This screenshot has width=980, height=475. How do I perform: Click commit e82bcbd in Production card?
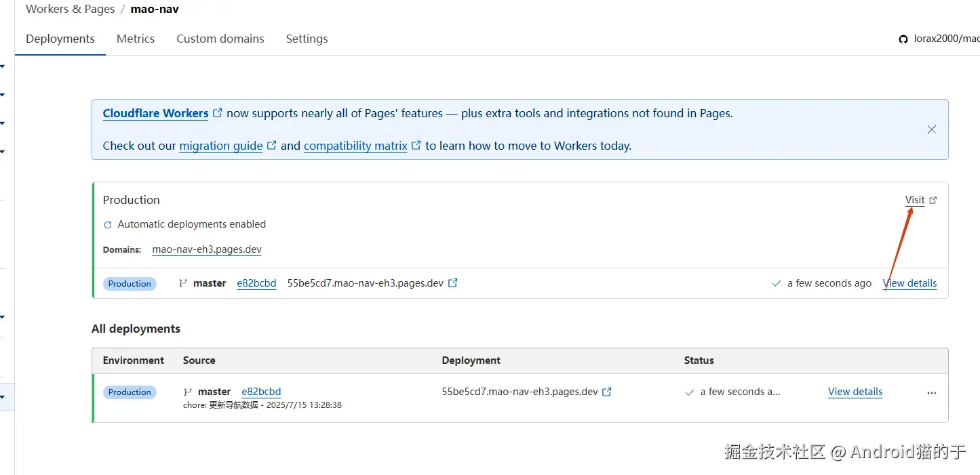(256, 283)
